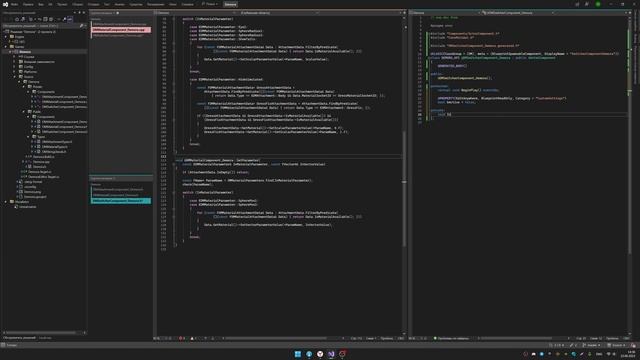Collapse the Public folder node

[24, 111]
